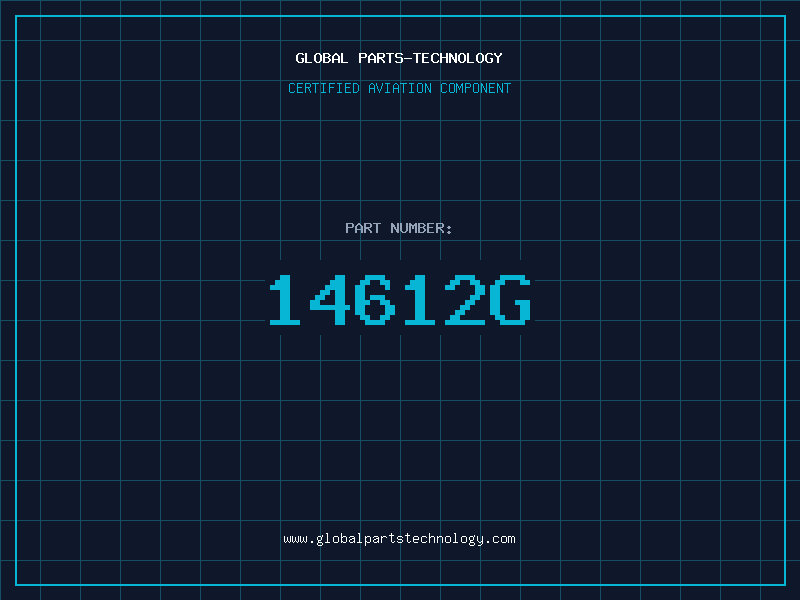Click the GLOBAL PARTS-TECHNOLOGY heading
Screen dimensions: 800x600
[x=399, y=58]
